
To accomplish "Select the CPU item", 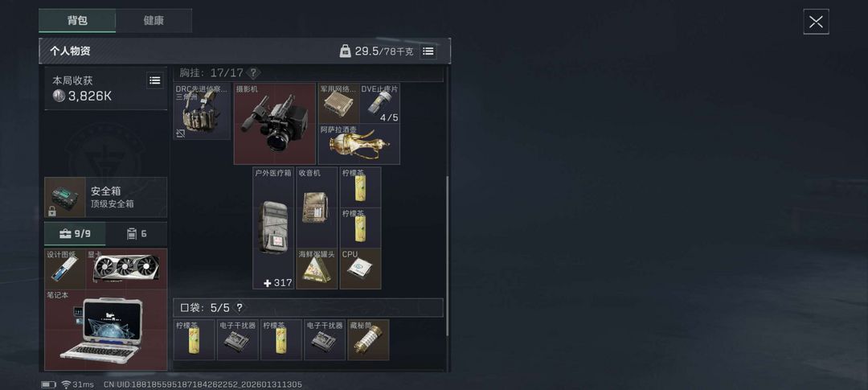I will [x=360, y=269].
